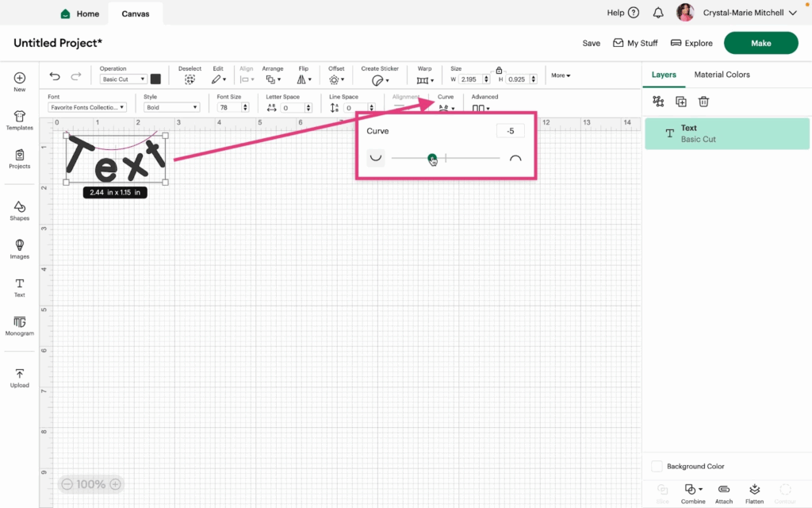Open the Font selection dropdown
812x508 pixels.
[x=87, y=107]
